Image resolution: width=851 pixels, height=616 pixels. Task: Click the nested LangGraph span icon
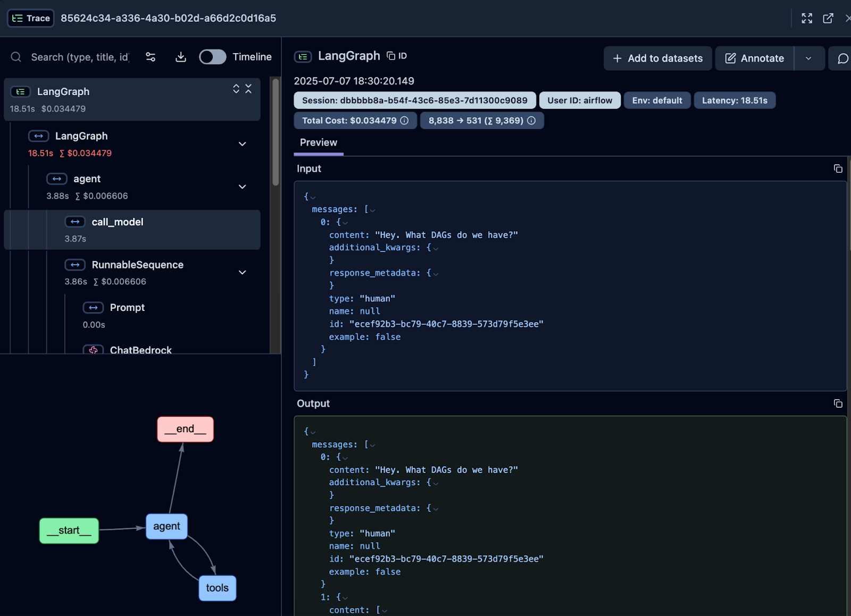pyautogui.click(x=38, y=136)
